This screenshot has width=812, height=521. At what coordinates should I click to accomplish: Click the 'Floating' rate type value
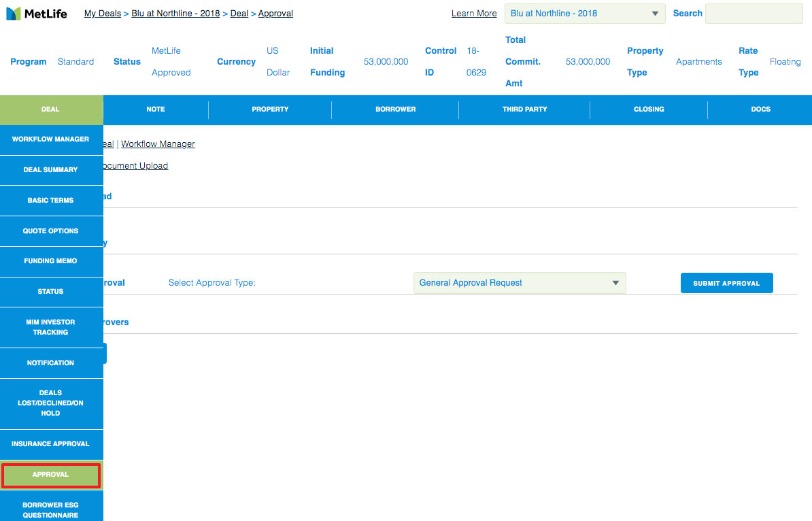click(785, 62)
